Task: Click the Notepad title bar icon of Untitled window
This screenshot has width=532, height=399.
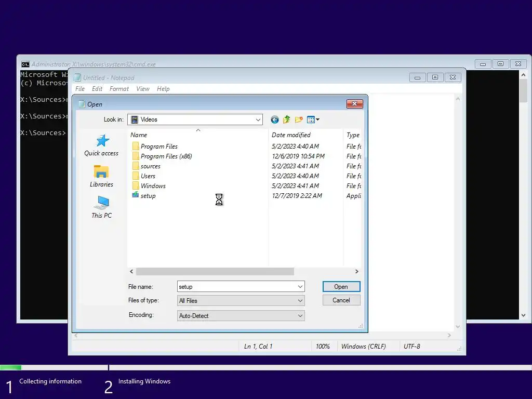Action: point(77,78)
